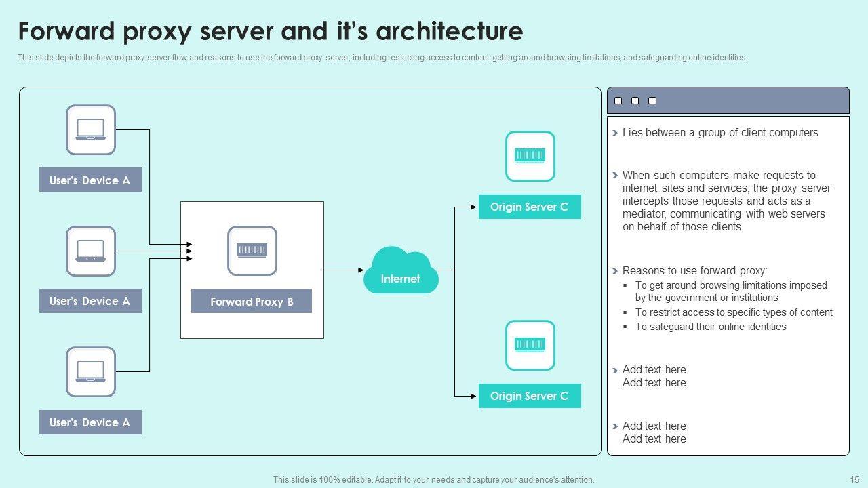The width and height of the screenshot is (868, 488).
Task: Click the slide title 'Forward proxy server' heading
Action: (x=271, y=32)
